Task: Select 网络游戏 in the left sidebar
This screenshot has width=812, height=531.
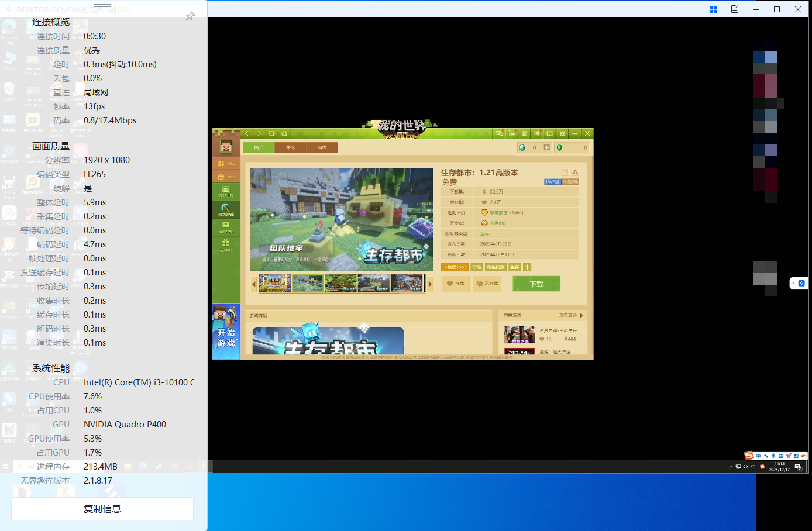Action: click(x=226, y=209)
